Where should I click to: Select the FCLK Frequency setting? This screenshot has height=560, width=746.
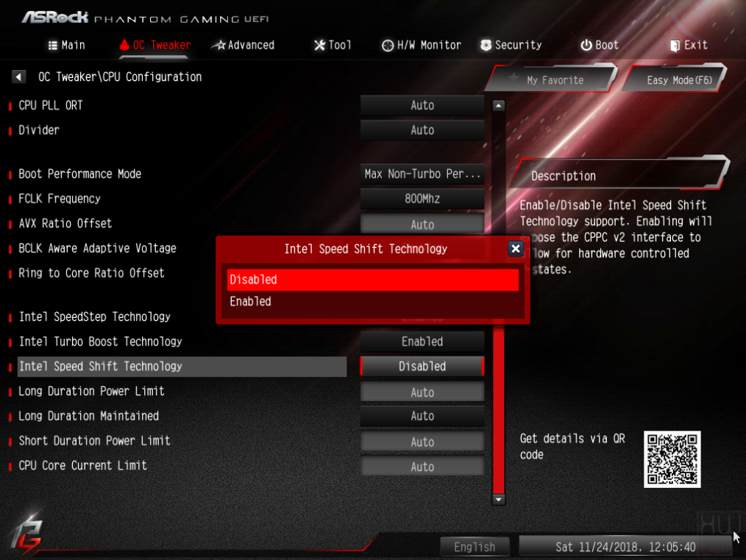(60, 199)
